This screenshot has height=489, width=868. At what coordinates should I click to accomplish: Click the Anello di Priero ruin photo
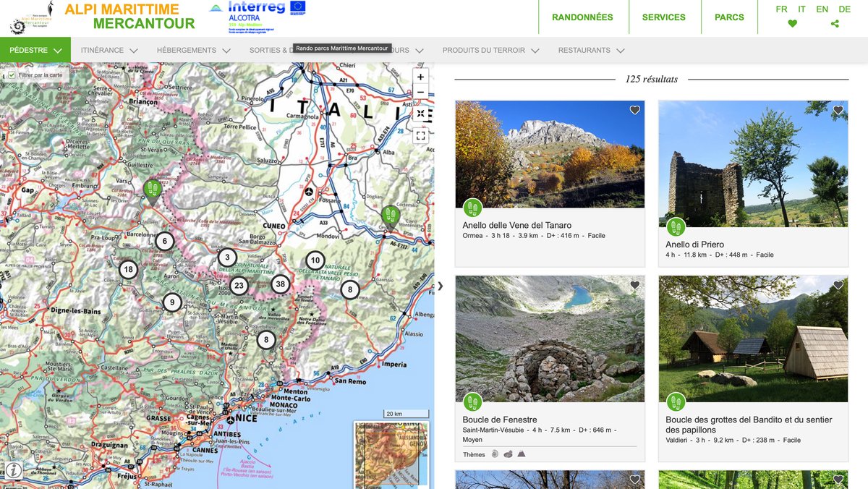(x=753, y=163)
